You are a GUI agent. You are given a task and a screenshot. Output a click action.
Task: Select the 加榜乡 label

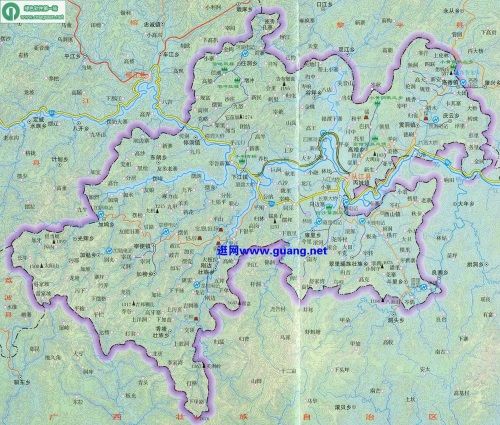tap(145, 274)
